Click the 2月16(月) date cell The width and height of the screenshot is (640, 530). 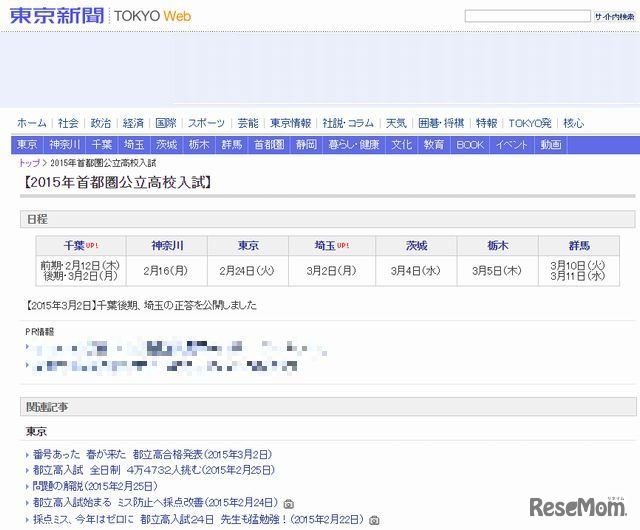(165, 271)
